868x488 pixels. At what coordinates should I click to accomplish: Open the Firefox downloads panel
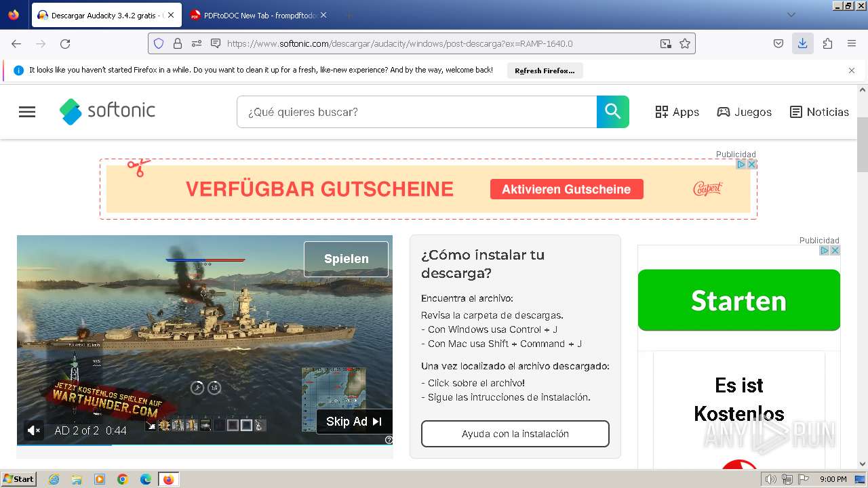pyautogui.click(x=802, y=43)
